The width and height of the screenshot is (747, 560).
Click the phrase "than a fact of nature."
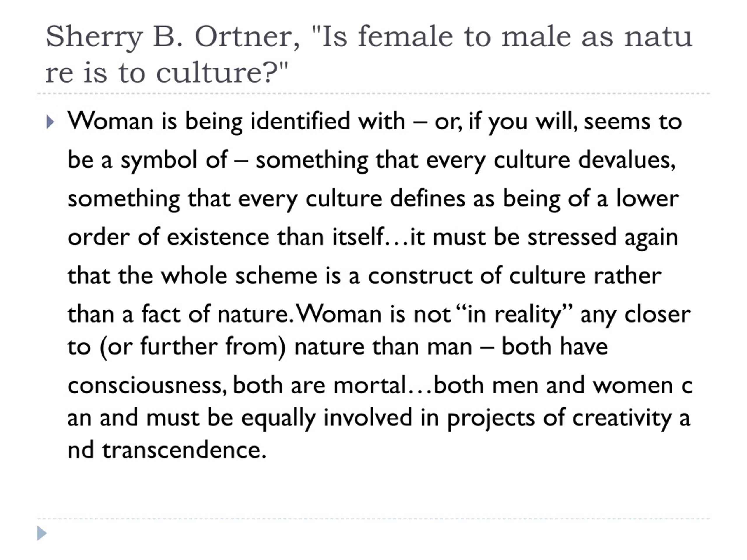(181, 314)
